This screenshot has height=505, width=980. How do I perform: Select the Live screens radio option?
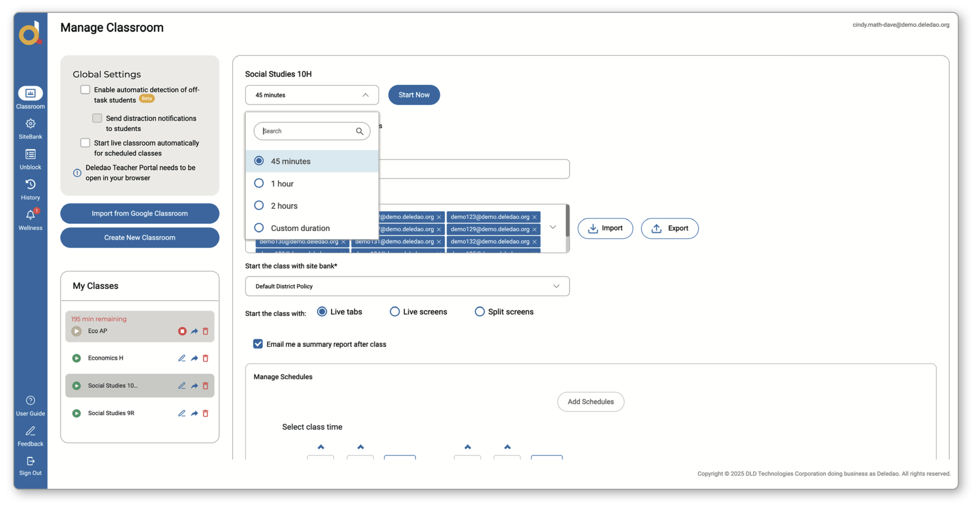[x=394, y=312]
